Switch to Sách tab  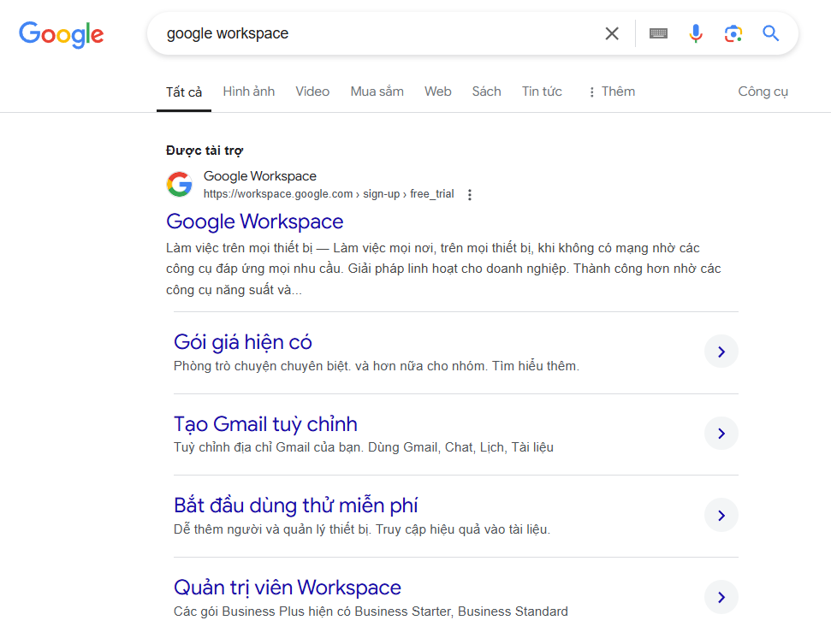[x=486, y=92]
